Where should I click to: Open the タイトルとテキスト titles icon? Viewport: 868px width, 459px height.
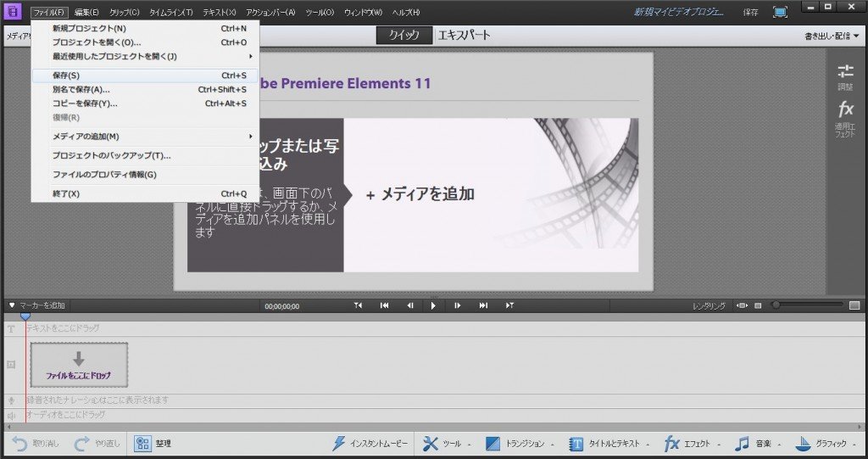click(x=576, y=444)
